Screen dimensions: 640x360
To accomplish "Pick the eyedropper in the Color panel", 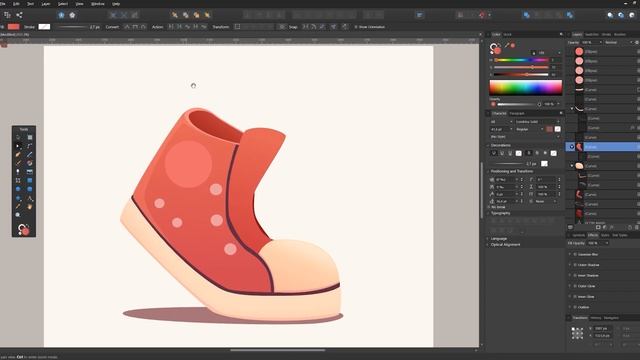I will coord(507,46).
